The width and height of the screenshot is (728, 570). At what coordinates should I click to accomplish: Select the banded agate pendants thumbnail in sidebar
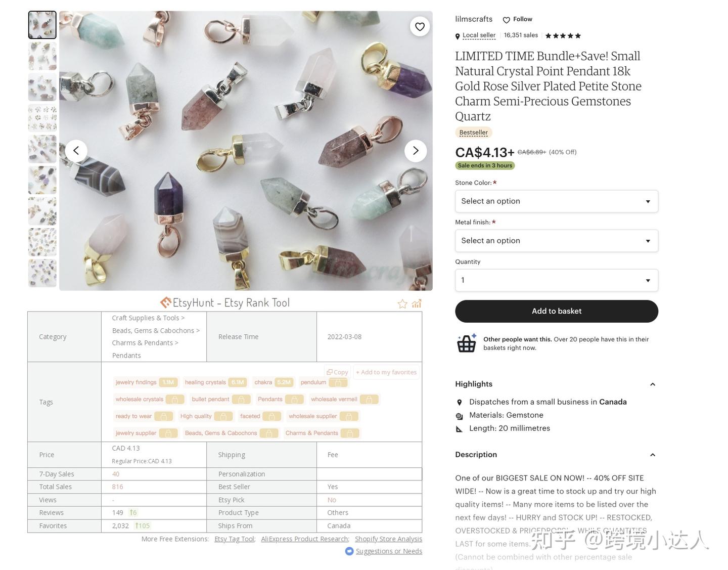(42, 180)
